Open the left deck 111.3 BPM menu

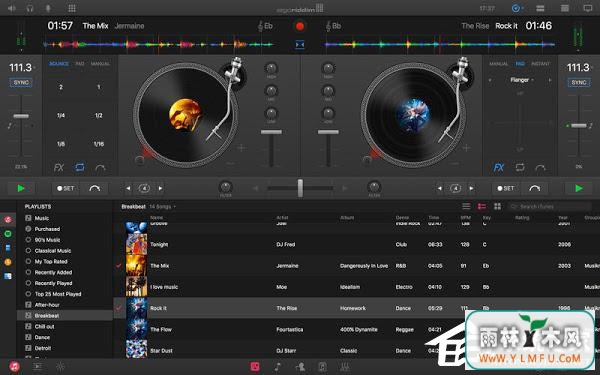click(22, 67)
